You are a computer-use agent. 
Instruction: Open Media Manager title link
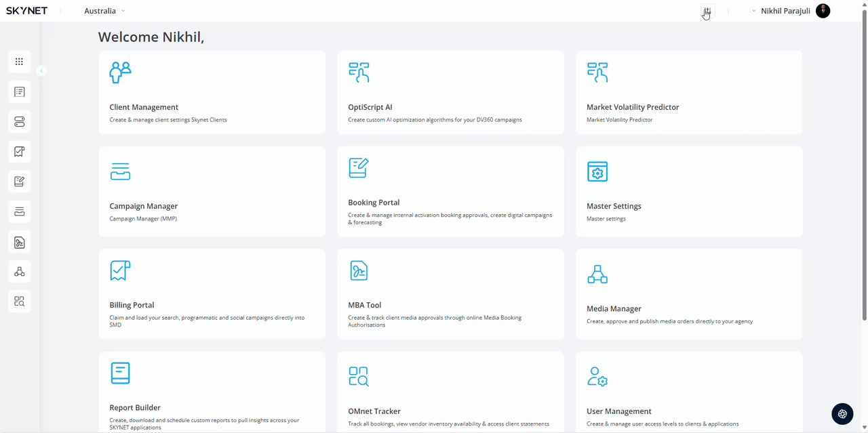[x=614, y=308]
